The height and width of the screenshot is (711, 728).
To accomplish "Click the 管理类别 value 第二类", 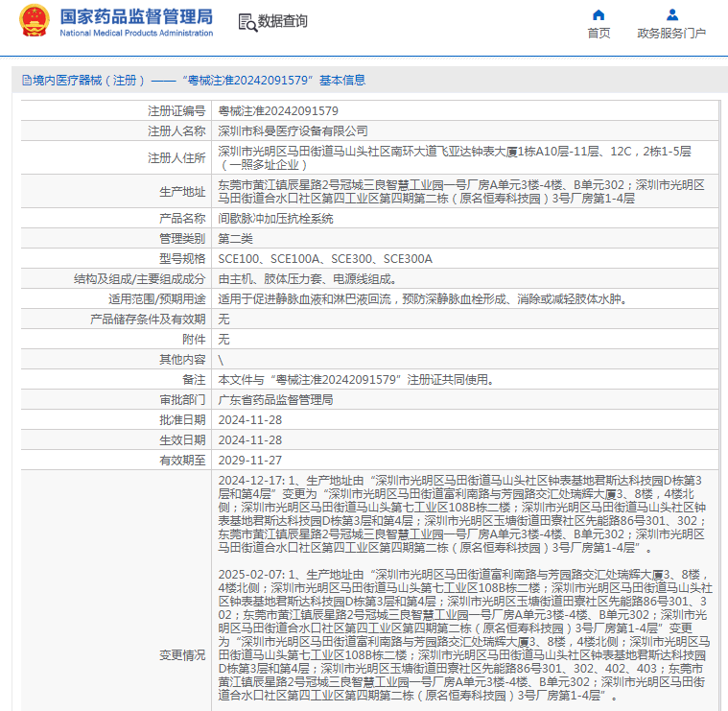I will pyautogui.click(x=235, y=239).
